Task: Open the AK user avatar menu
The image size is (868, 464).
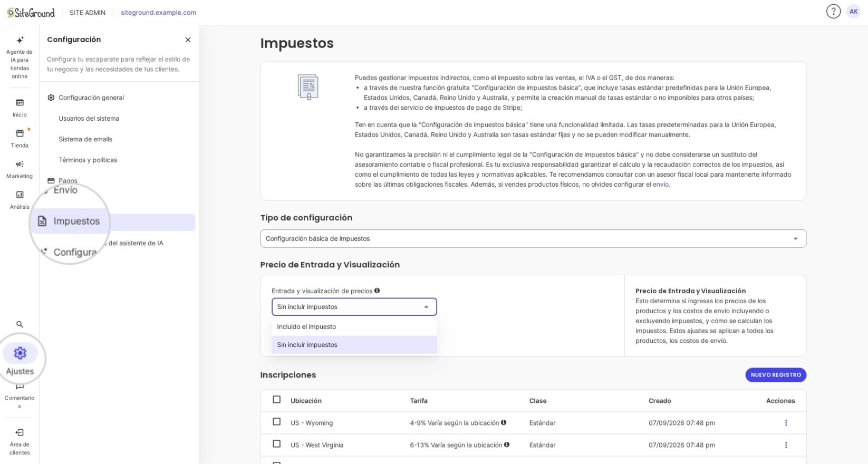Action: tap(853, 12)
